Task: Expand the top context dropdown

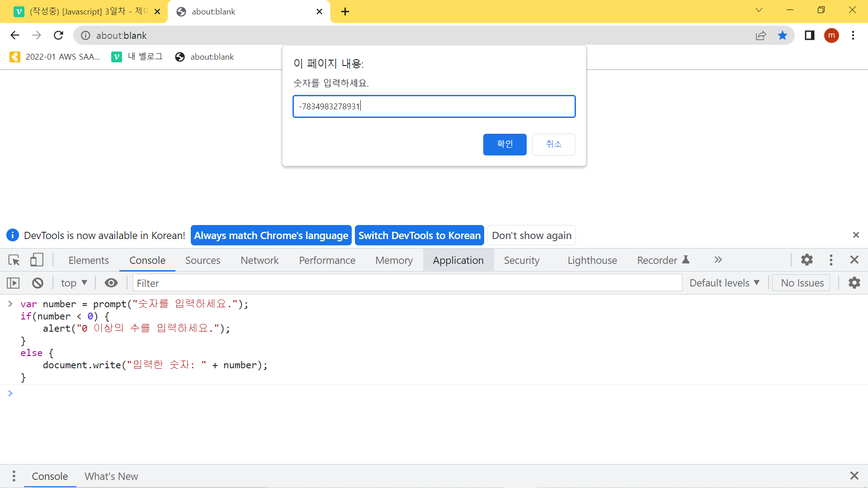Action: pos(74,283)
